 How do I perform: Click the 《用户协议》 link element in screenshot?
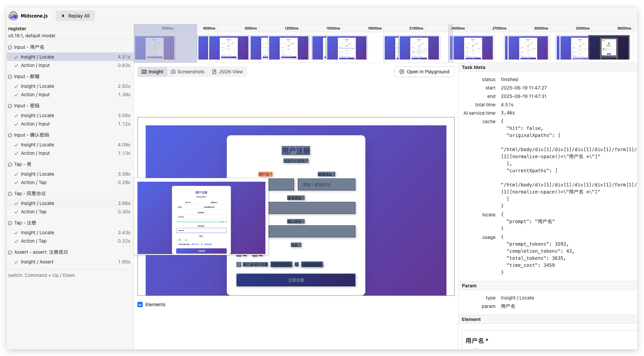click(281, 264)
